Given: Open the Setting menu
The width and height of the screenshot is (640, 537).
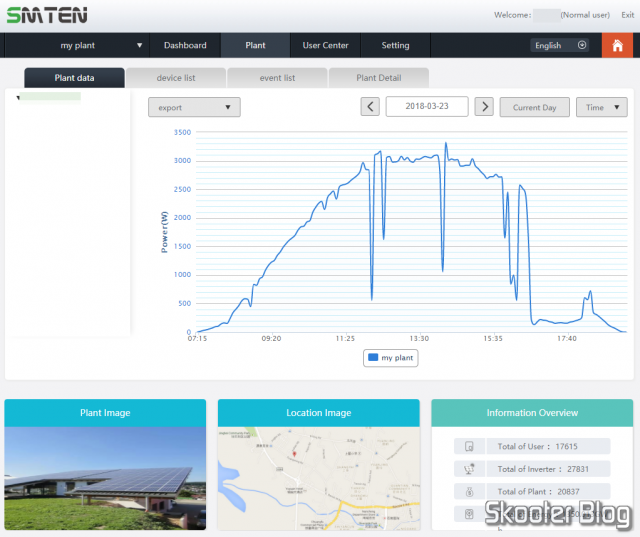Looking at the screenshot, I should pos(395,45).
